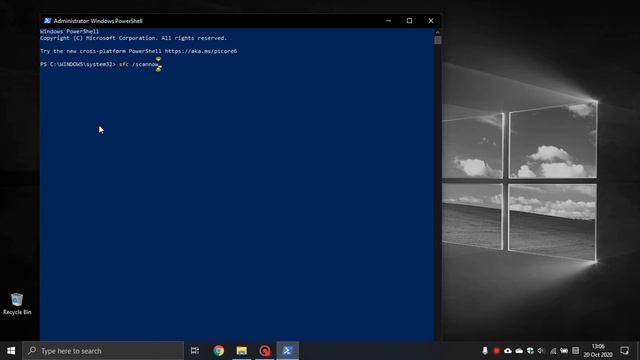640x360 pixels.
Task: Open File Explorer from the taskbar
Action: pyautogui.click(x=242, y=351)
